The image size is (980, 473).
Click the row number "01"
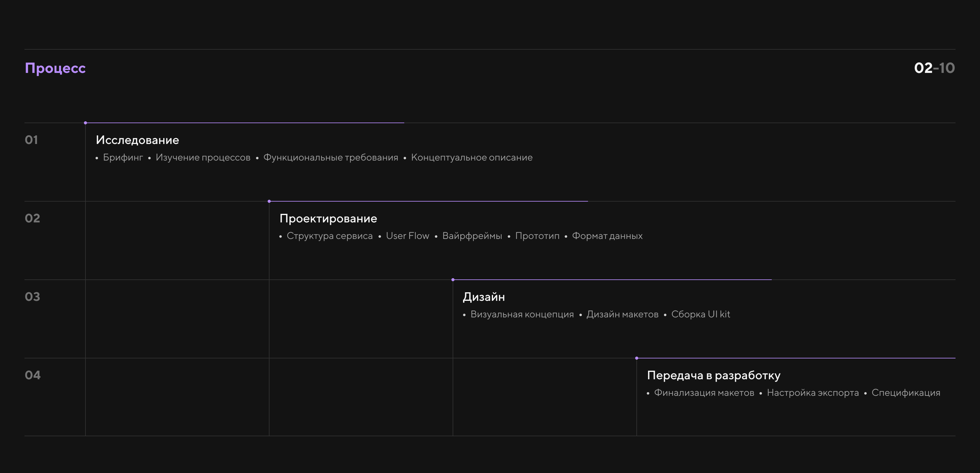(31, 140)
